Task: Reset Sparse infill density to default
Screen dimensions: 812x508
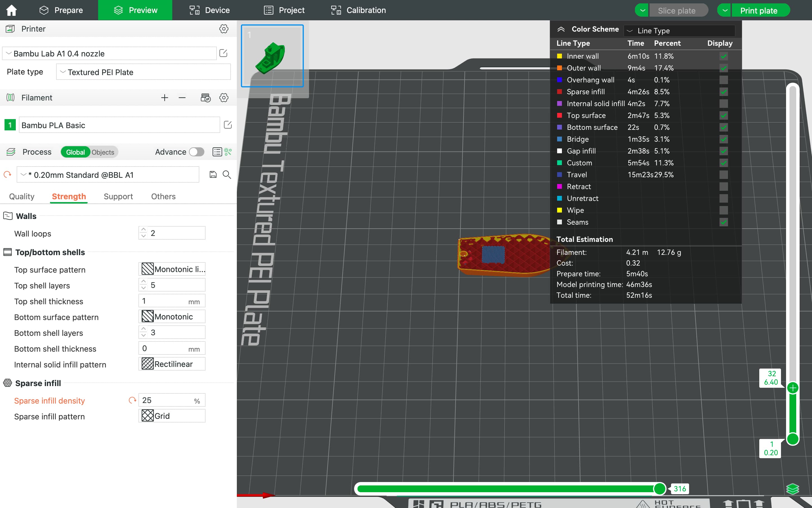Action: (133, 400)
